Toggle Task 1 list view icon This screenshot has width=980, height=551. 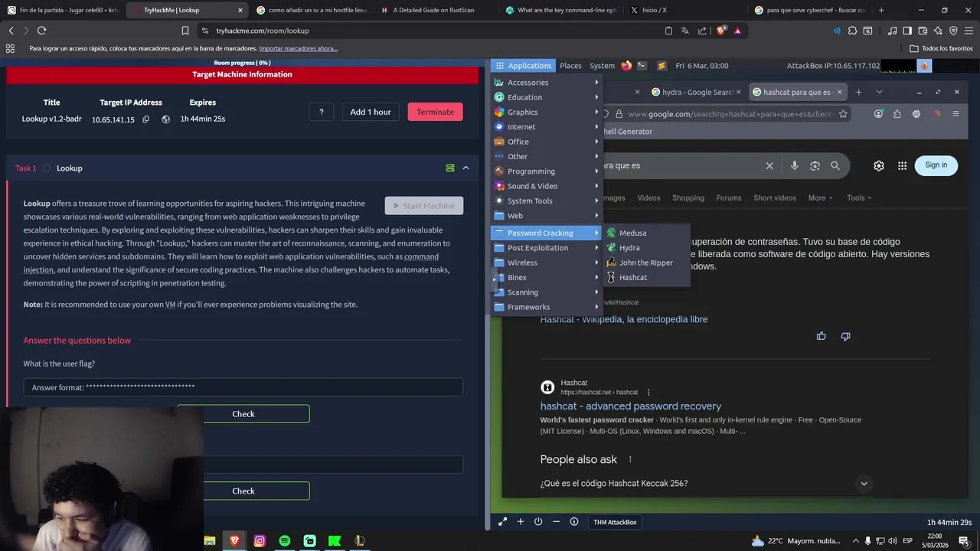click(450, 168)
